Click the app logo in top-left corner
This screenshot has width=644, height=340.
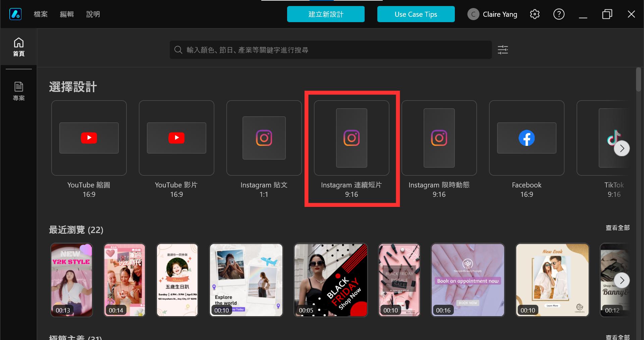point(15,14)
